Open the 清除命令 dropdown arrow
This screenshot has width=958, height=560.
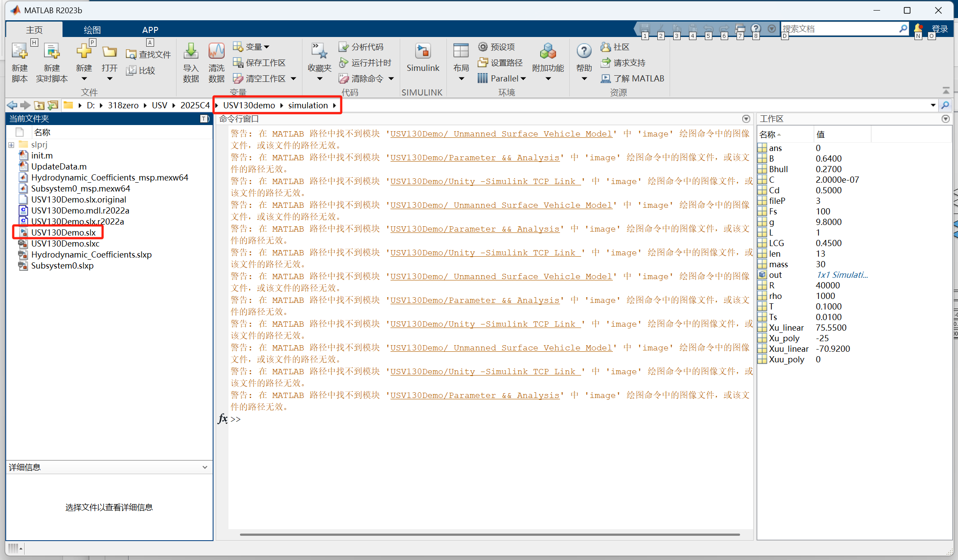point(391,78)
